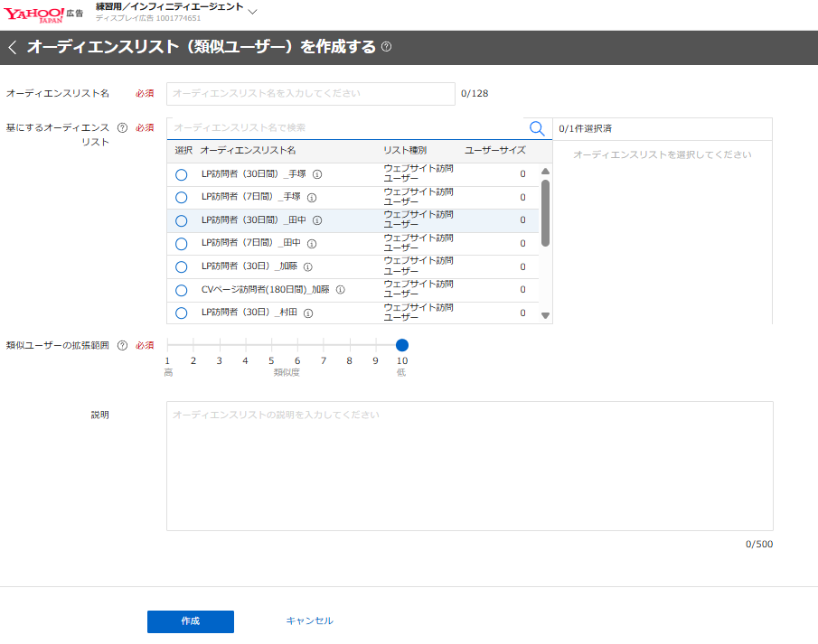Select radio button for LP訪問者（30日）_加藤
The height and width of the screenshot is (644, 818).
181,267
